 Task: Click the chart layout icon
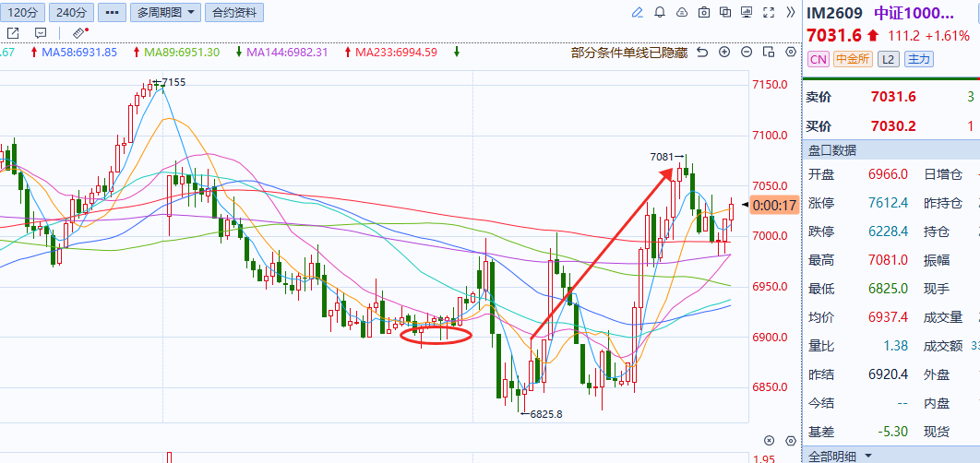(x=768, y=52)
